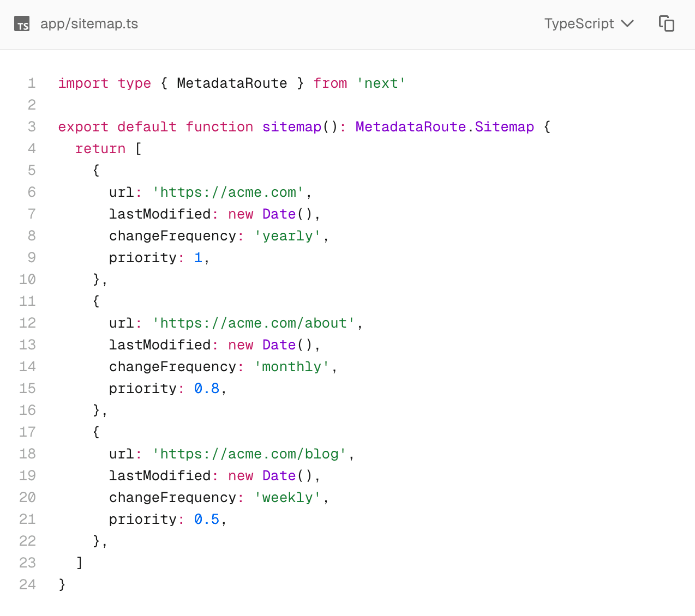Select the app/sitemap.ts filename tab
The width and height of the screenshot is (695, 616).
pyautogui.click(x=89, y=24)
